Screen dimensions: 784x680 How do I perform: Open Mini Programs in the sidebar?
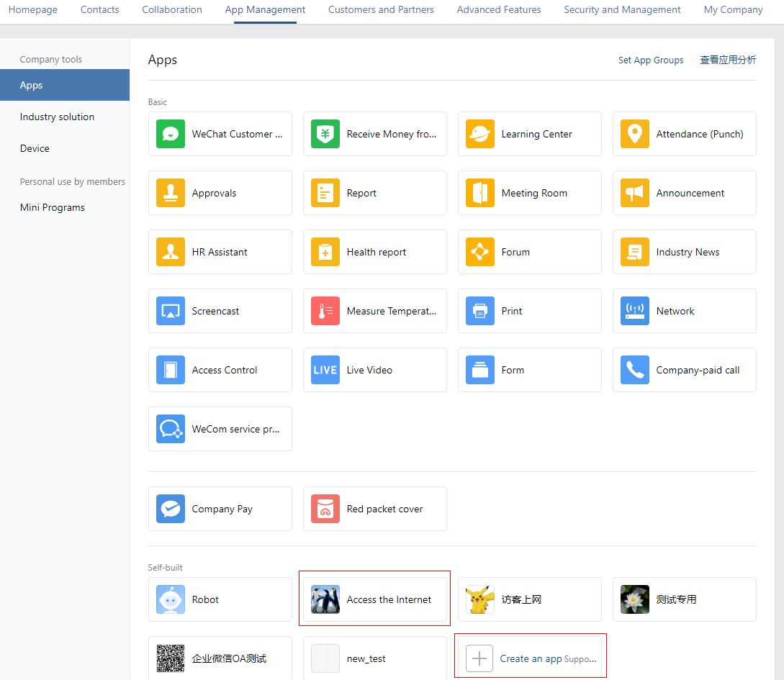click(x=53, y=207)
